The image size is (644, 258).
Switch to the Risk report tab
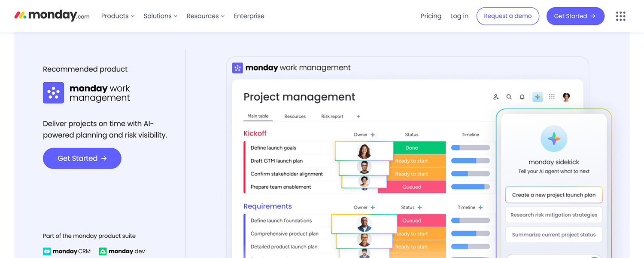(332, 117)
